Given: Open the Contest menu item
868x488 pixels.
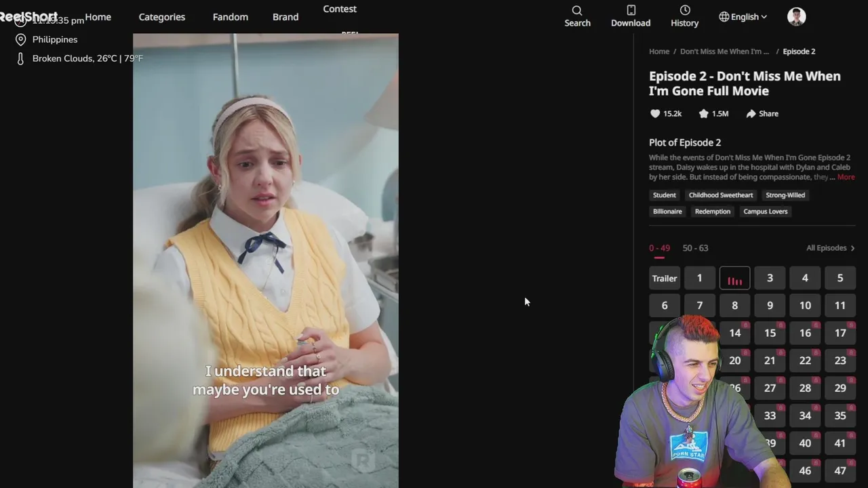Looking at the screenshot, I should point(340,9).
